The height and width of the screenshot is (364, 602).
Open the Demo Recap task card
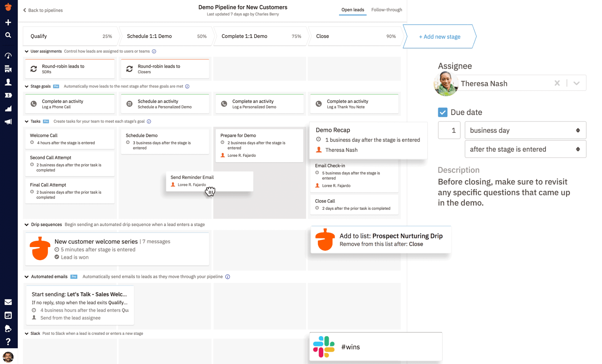click(x=368, y=140)
